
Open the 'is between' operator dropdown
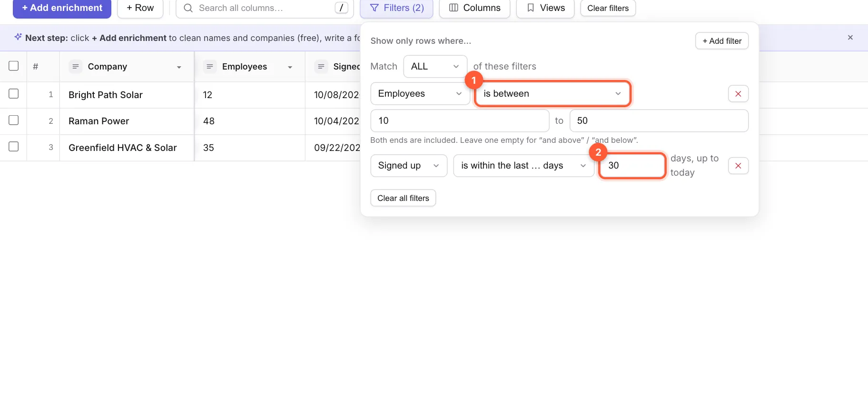[552, 94]
